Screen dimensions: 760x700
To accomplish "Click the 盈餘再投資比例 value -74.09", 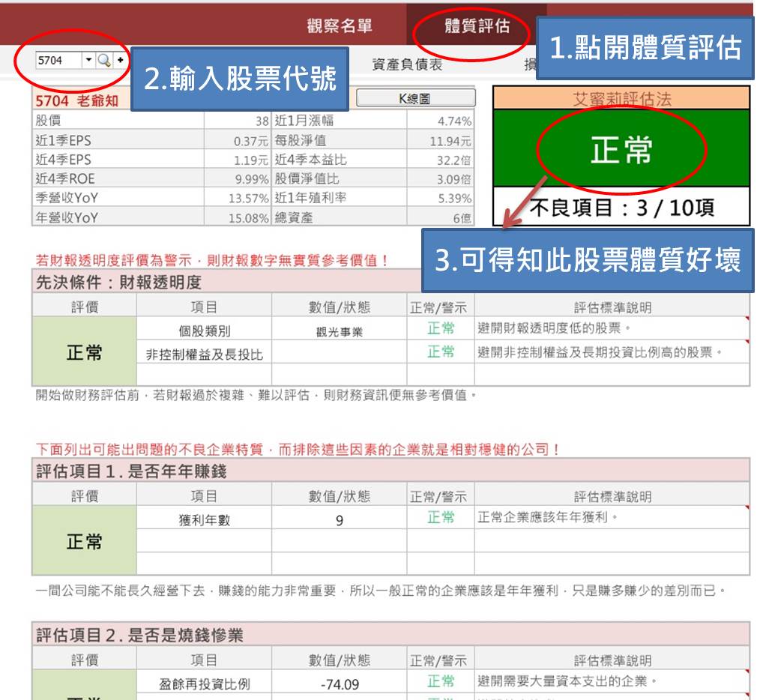I will click(x=339, y=684).
